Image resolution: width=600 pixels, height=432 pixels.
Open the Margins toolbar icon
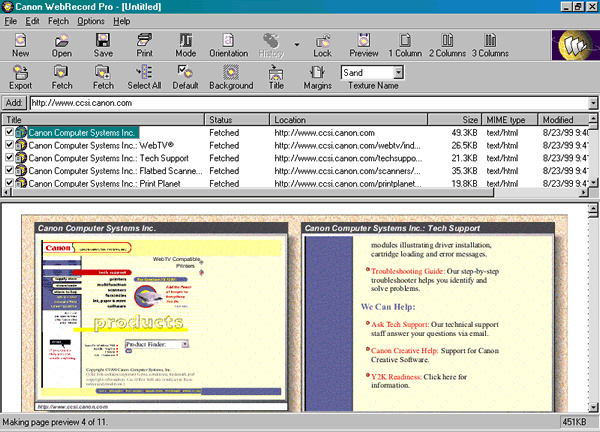(317, 77)
